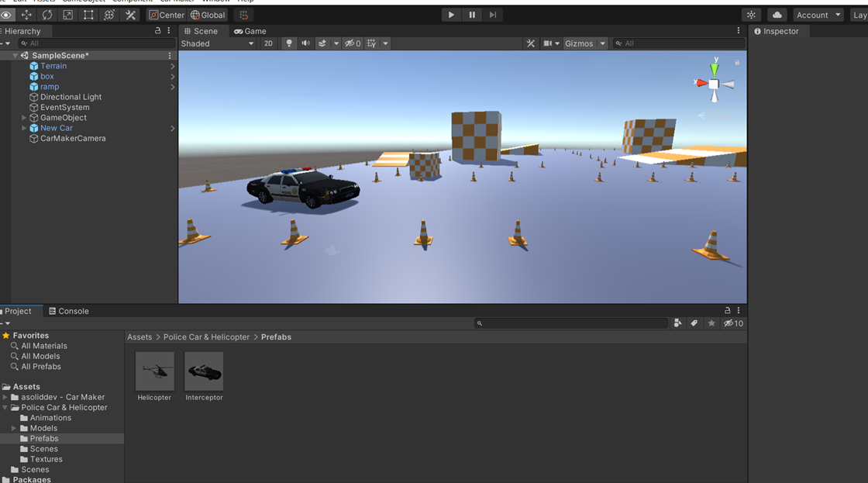
Task: Open the box prefab via its chevron
Action: 173,77
